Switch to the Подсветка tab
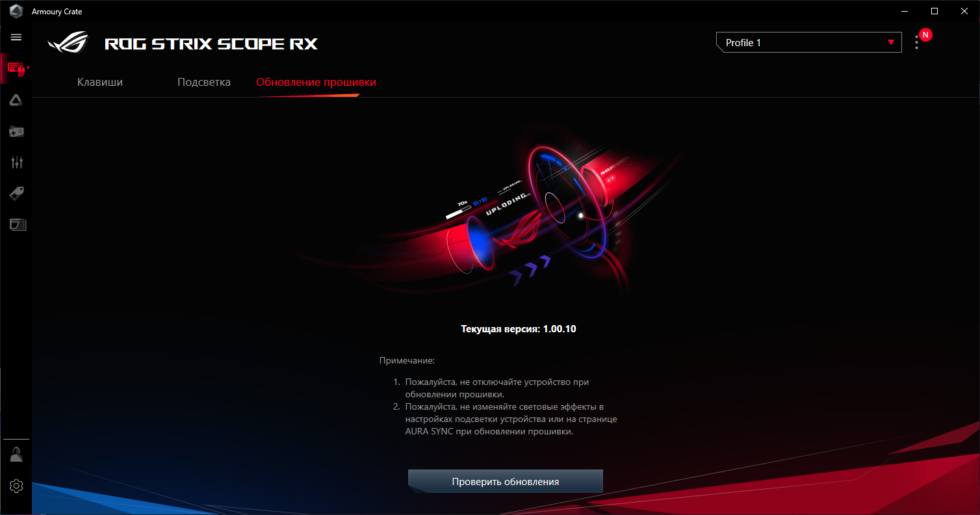980x515 pixels. [204, 83]
